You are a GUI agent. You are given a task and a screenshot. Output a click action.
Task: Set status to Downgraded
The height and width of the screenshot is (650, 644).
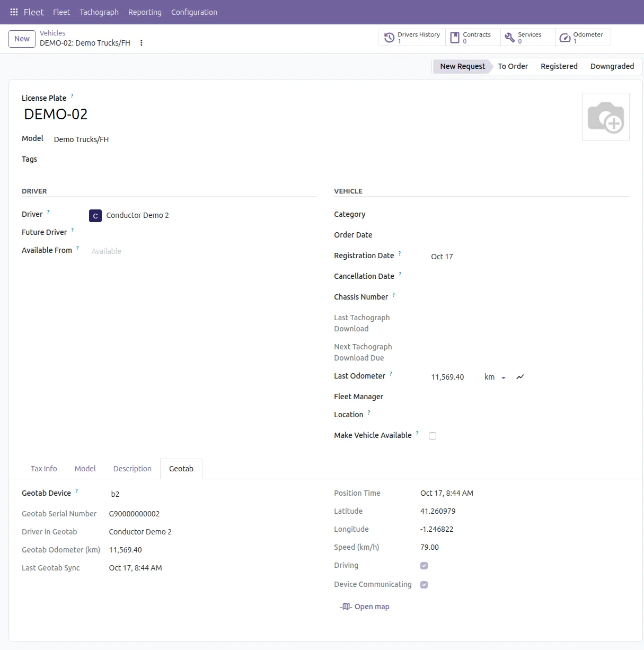point(612,66)
